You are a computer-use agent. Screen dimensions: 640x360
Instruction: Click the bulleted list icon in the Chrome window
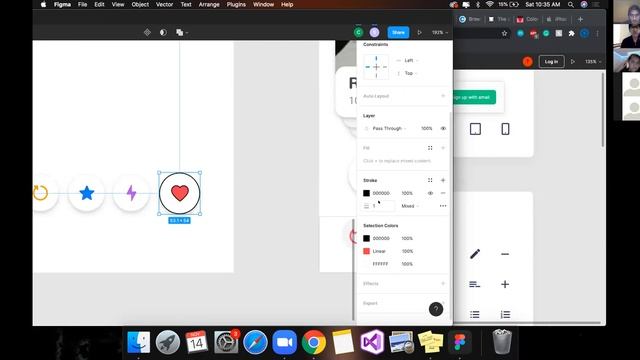point(474,314)
